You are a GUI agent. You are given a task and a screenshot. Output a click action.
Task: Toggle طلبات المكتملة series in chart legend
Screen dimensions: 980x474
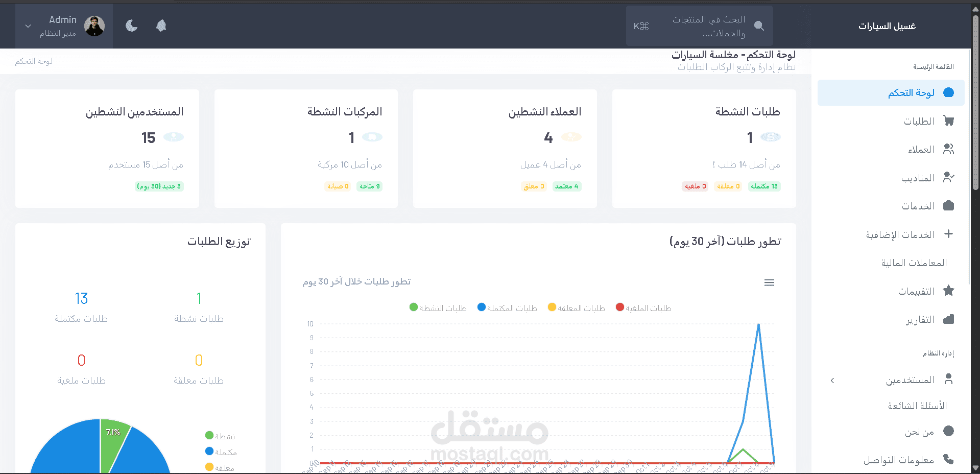click(507, 308)
